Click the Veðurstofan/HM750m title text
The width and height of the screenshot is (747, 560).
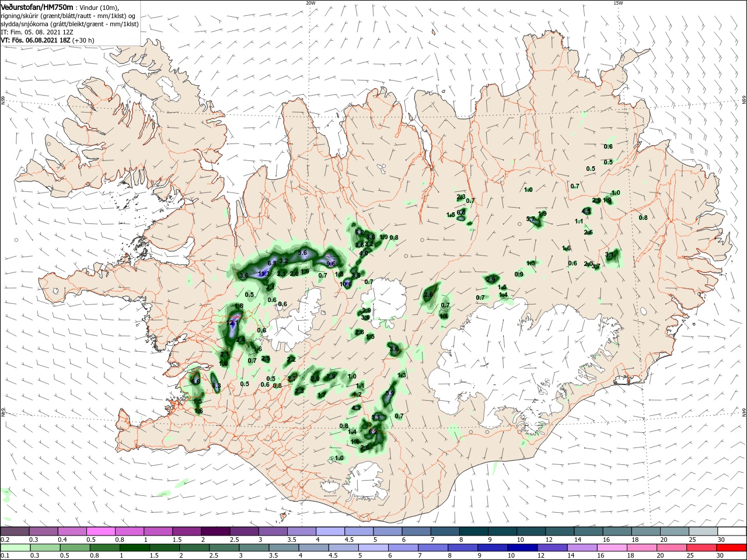point(37,6)
